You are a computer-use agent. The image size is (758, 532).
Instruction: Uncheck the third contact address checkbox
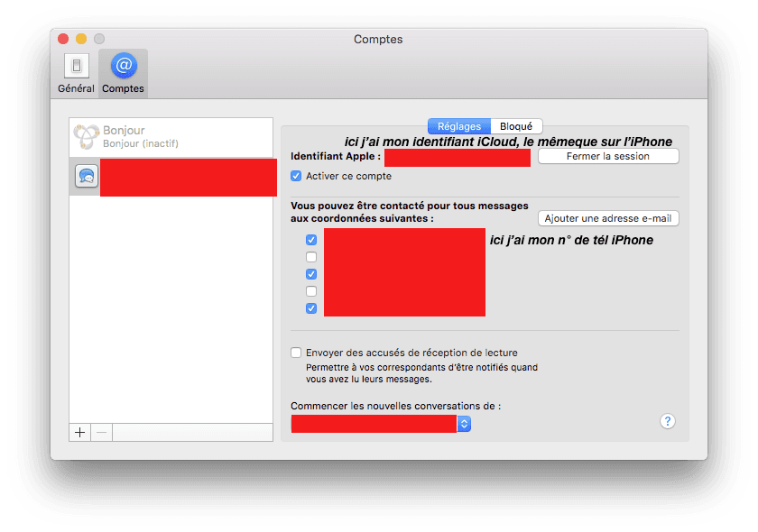pyautogui.click(x=311, y=274)
